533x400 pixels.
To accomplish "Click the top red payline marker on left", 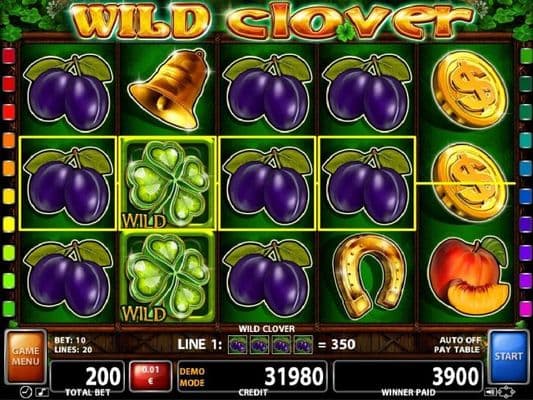I will point(9,56).
